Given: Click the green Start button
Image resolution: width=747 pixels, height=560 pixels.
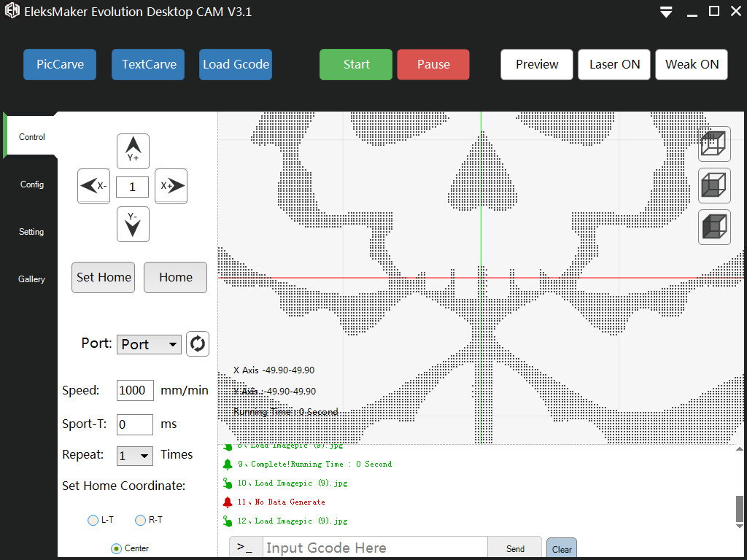Looking at the screenshot, I should coord(356,64).
